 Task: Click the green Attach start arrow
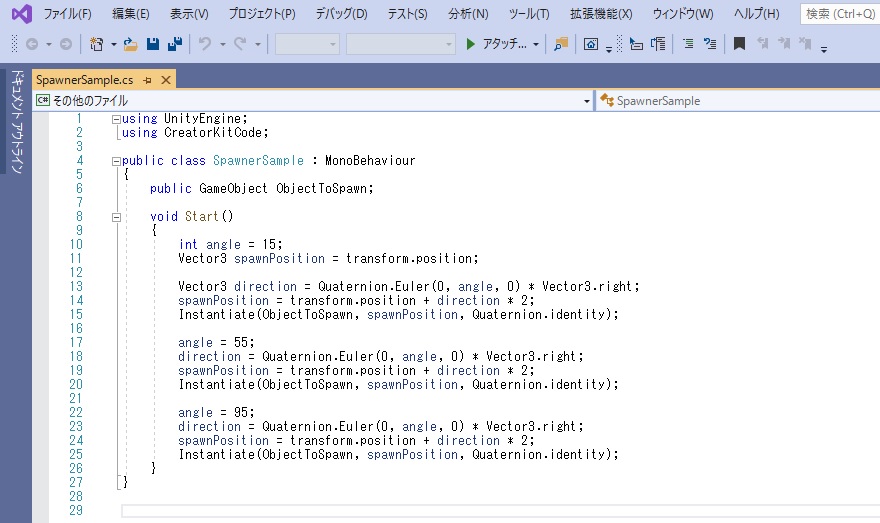pos(470,44)
